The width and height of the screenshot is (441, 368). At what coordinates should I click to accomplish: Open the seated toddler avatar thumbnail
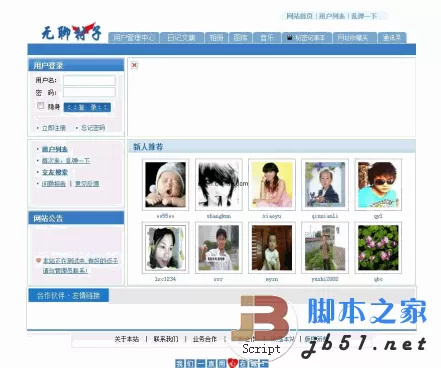272,248
